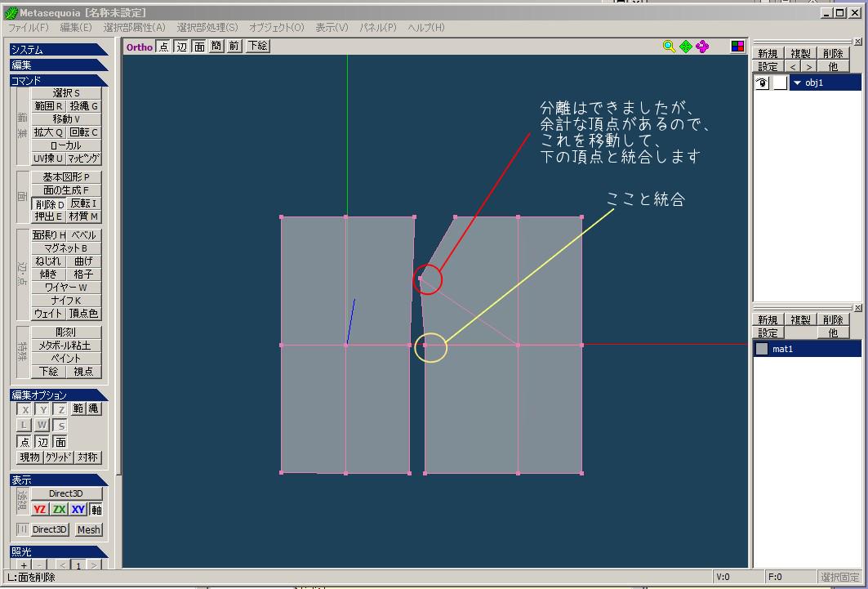Open the 選択部処理(S) menu

pos(207,27)
